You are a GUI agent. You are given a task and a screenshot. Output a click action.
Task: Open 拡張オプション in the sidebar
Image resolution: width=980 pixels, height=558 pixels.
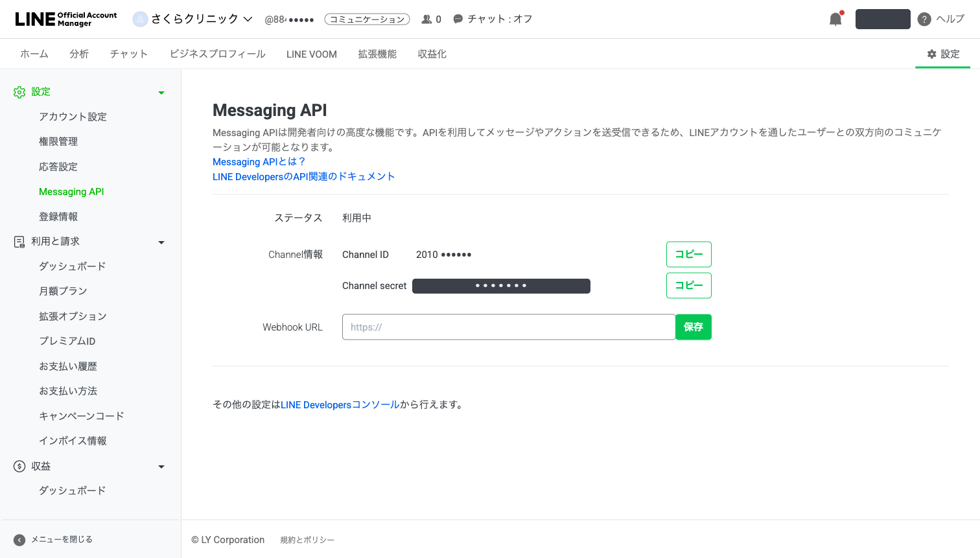(x=73, y=316)
